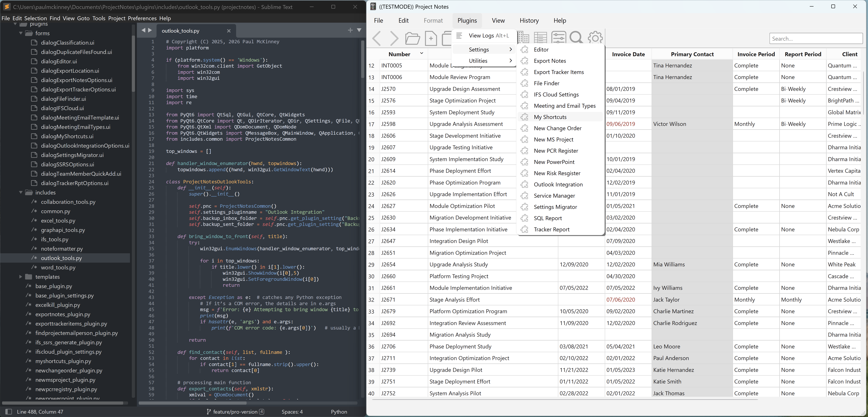Viewport: 868px width, 417px height.
Task: Open the History menu in Project Notes
Action: pyautogui.click(x=529, y=21)
